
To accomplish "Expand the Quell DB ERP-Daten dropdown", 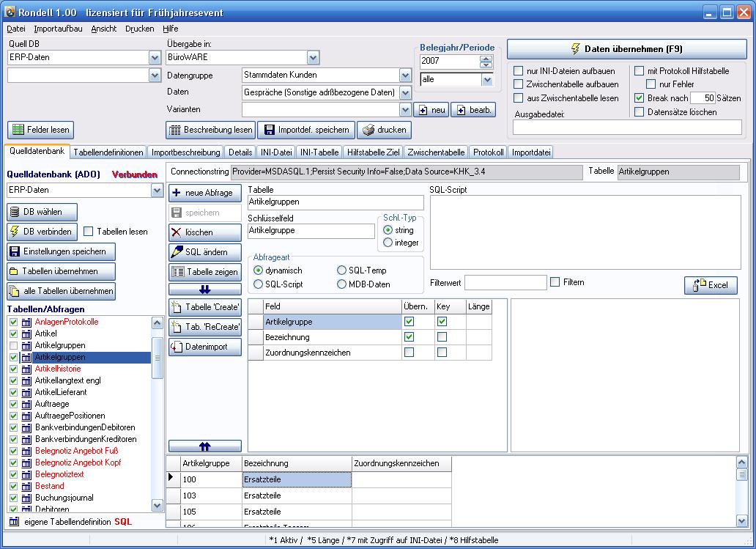I will pyautogui.click(x=155, y=57).
